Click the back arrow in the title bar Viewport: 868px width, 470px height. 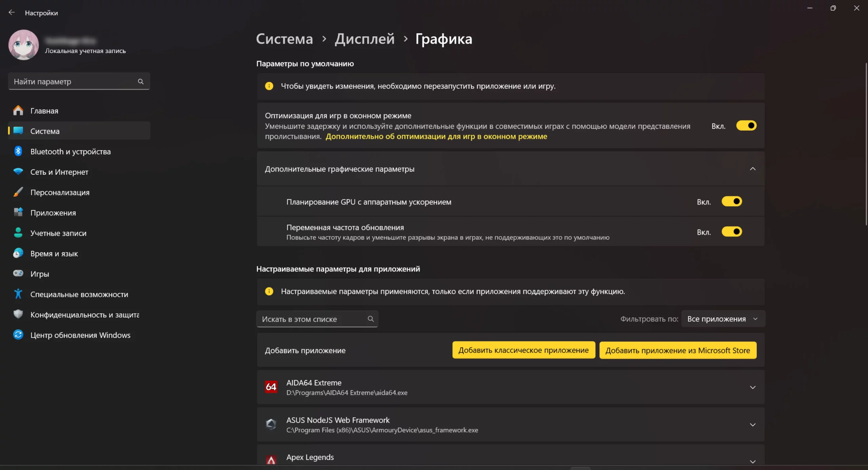tap(12, 13)
